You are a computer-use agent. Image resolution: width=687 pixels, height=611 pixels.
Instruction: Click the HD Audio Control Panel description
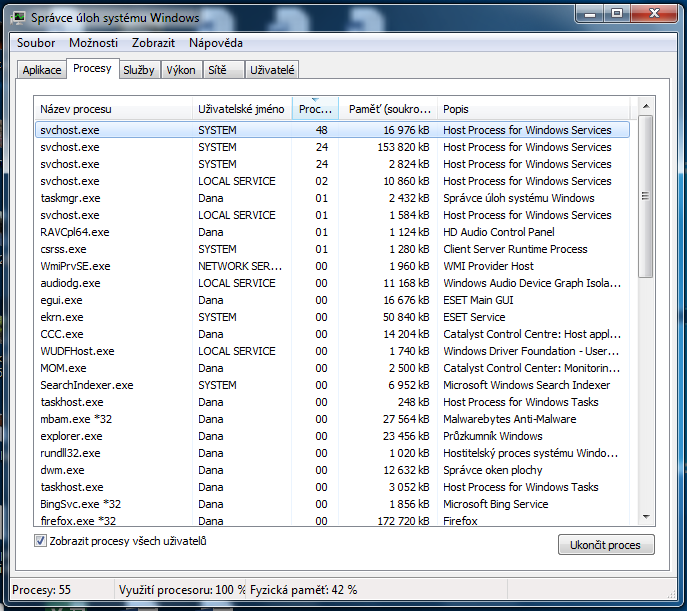pyautogui.click(x=499, y=232)
